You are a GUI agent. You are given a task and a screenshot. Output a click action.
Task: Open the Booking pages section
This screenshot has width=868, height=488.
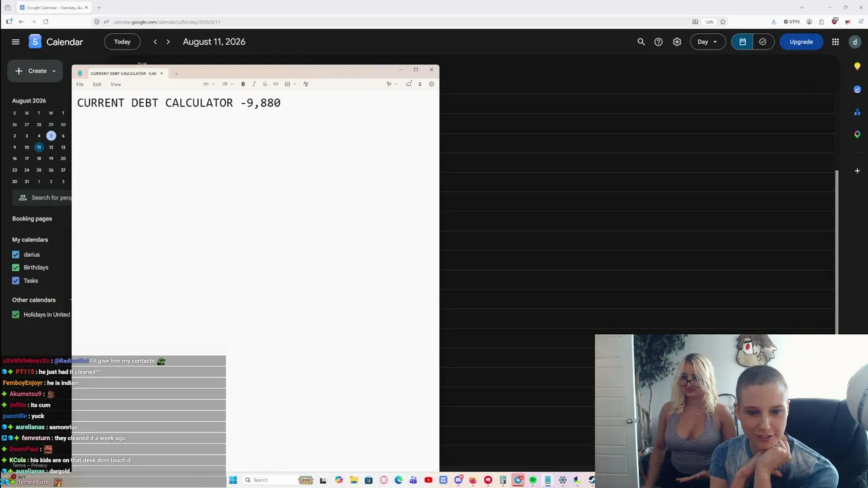pyautogui.click(x=32, y=219)
